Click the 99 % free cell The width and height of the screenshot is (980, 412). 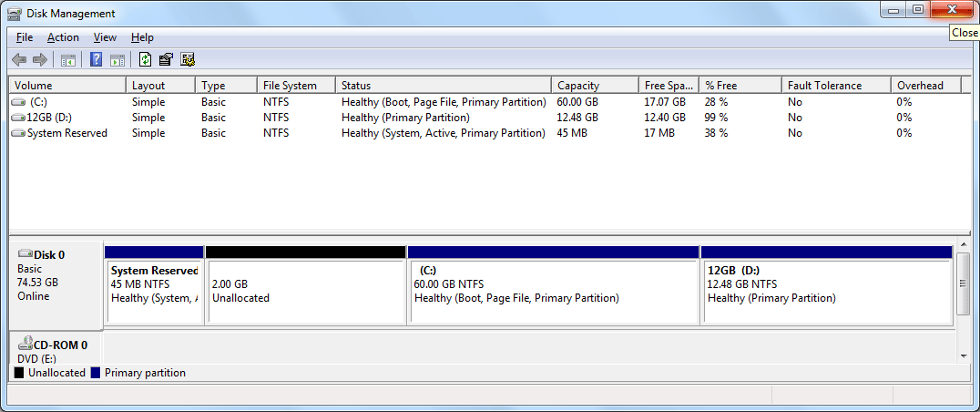716,118
